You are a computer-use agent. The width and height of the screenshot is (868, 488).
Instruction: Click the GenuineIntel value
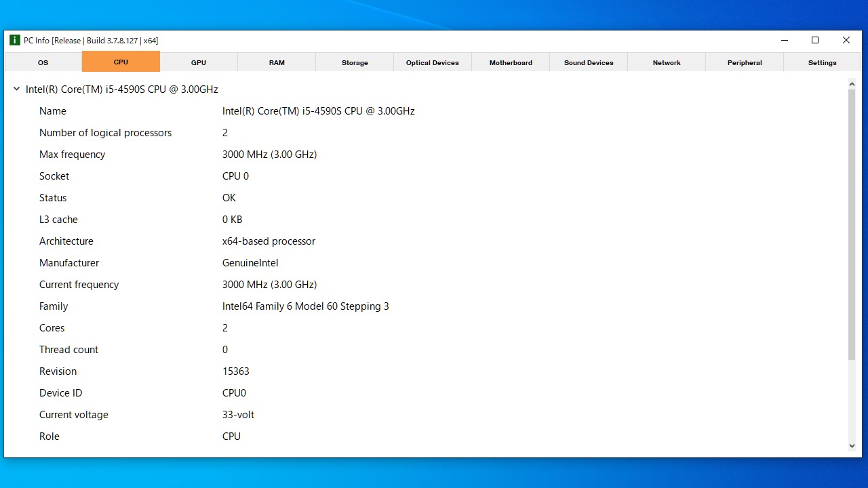pos(250,263)
